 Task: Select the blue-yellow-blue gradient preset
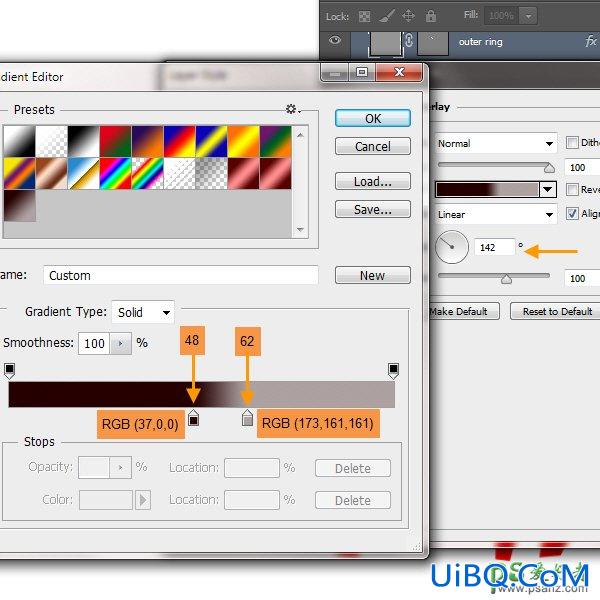212,141
